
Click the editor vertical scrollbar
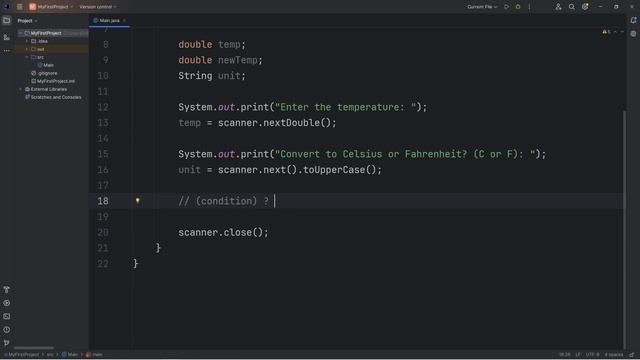[624, 229]
